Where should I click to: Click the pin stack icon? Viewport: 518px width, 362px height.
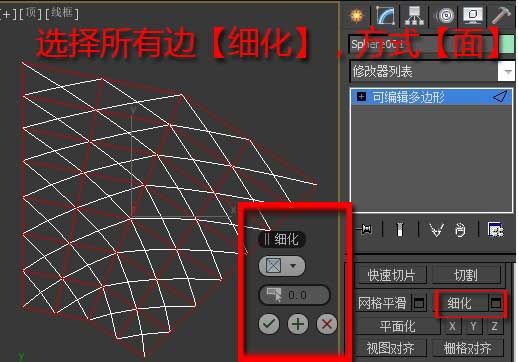(364, 229)
